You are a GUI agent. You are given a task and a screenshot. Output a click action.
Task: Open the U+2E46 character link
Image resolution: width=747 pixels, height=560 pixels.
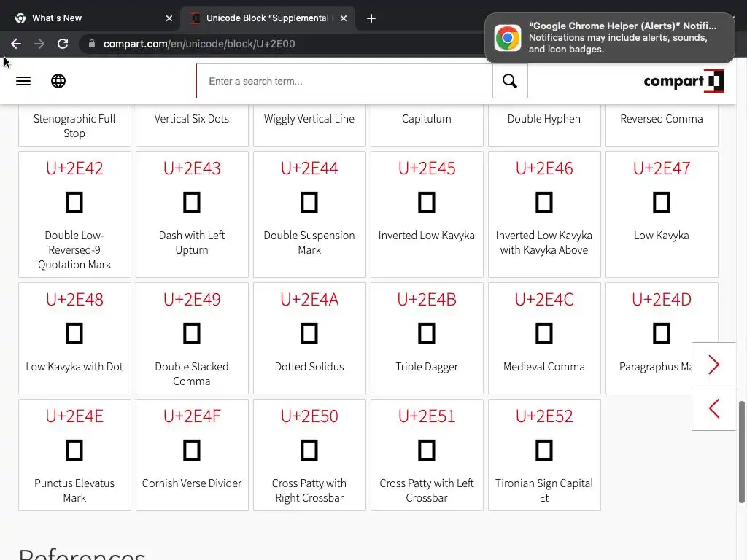(544, 168)
